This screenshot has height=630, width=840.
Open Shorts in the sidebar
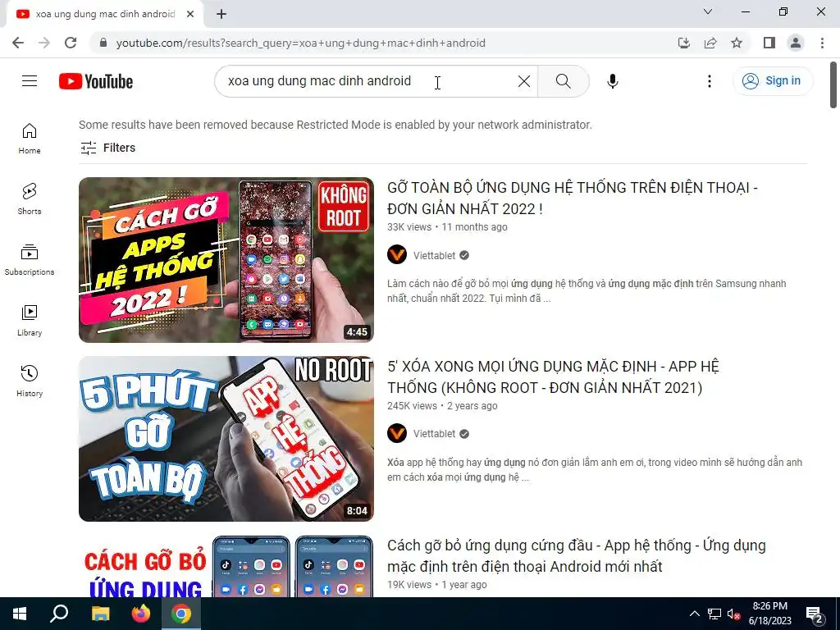tap(30, 199)
